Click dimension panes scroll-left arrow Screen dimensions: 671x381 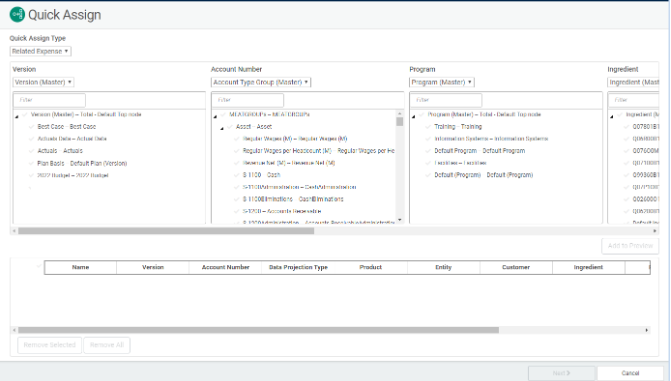(14, 231)
